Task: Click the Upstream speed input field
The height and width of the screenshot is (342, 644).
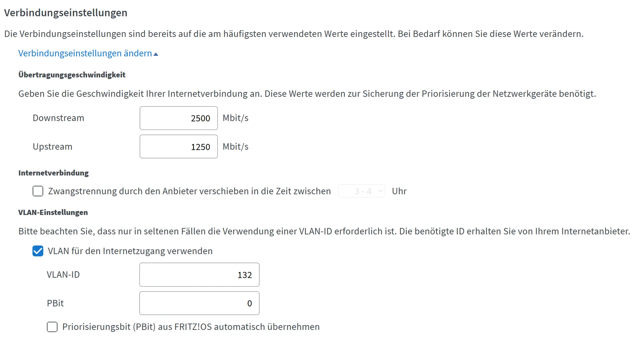Action: point(179,147)
